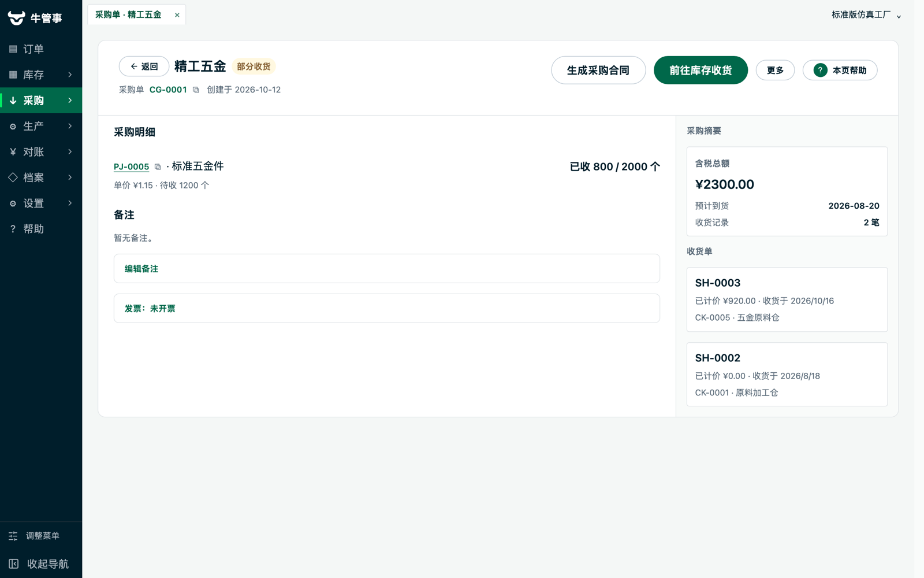Open 帮助 in the sidebar
924x578 pixels.
point(41,229)
